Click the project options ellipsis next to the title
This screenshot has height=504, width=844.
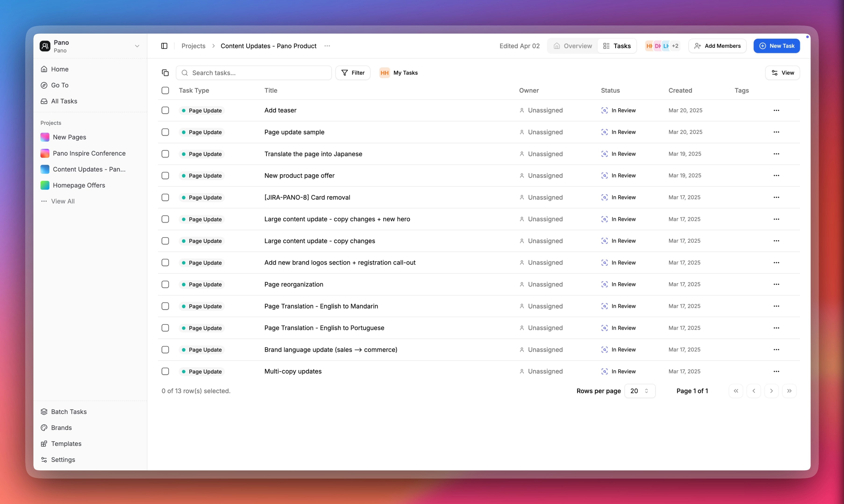click(327, 46)
